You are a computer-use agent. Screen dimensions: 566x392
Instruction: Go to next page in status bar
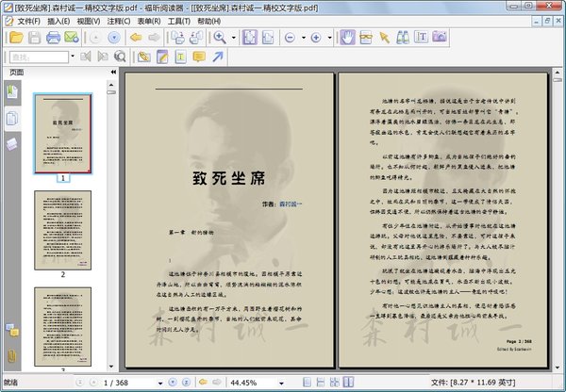173,383
